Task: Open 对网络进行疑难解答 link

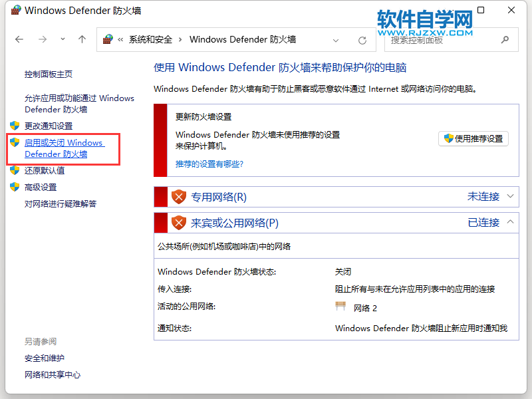Action: pyautogui.click(x=61, y=203)
